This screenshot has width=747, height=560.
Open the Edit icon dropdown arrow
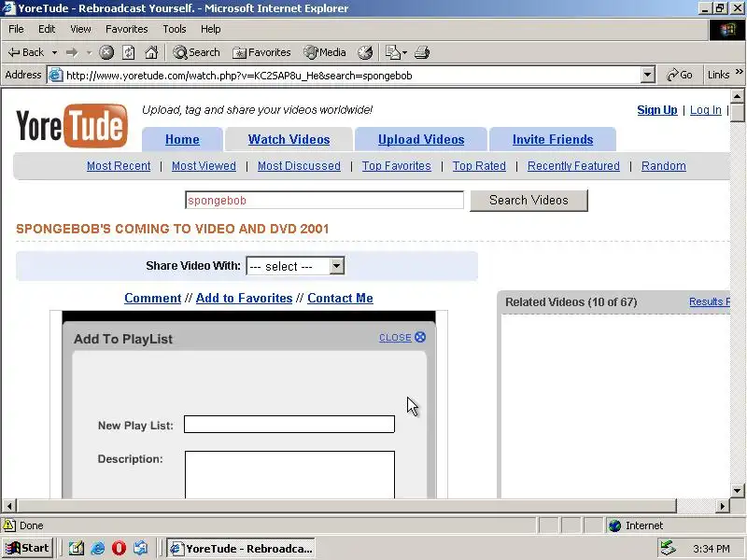tap(404, 52)
